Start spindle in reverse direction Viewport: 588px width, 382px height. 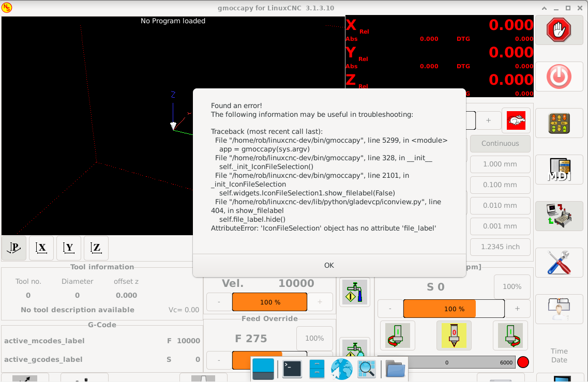(x=398, y=335)
